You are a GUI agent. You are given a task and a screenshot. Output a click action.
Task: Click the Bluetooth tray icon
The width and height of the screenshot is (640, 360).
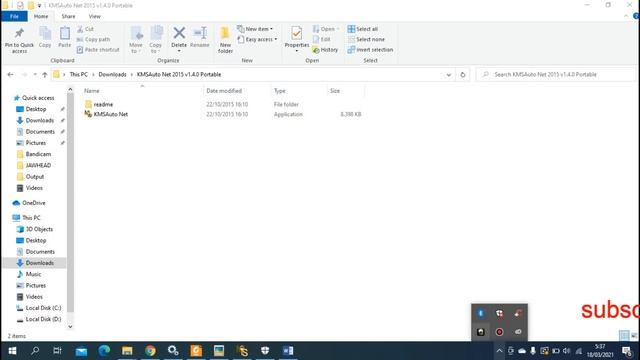480,313
